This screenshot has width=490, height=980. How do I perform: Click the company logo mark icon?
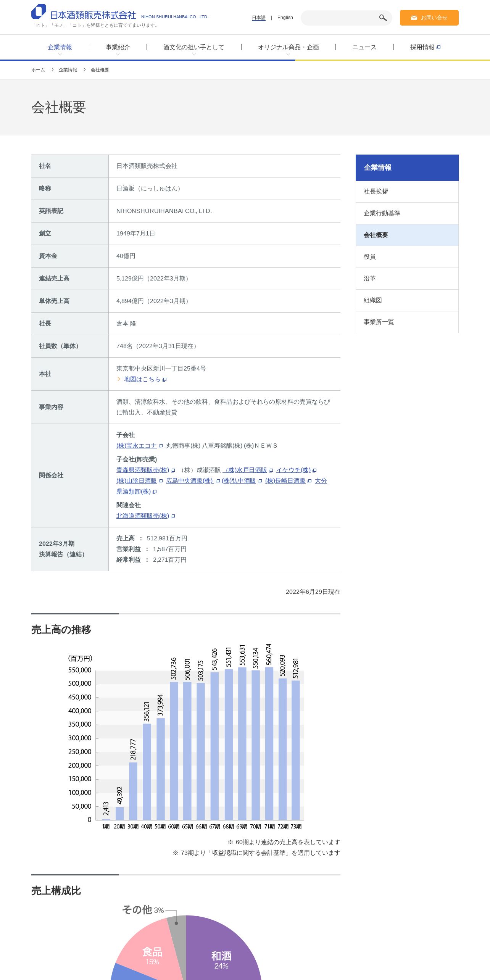tap(39, 11)
